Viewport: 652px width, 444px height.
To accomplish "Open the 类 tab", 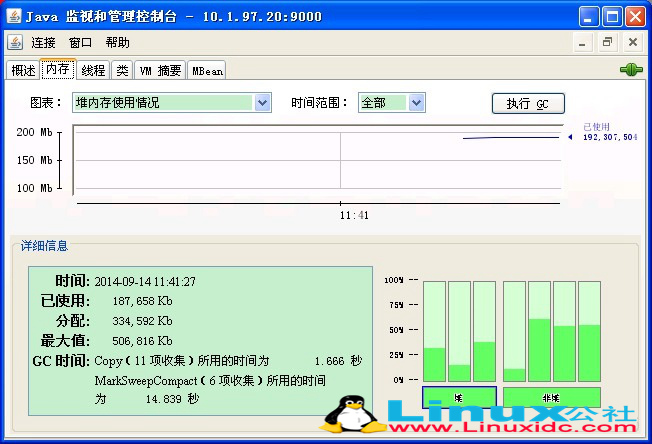I will pos(122,70).
